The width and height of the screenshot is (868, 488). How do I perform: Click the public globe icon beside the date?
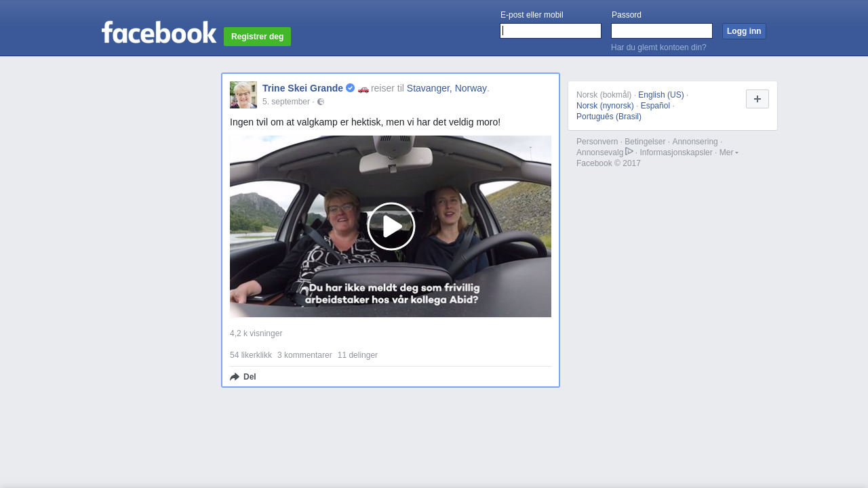[321, 102]
